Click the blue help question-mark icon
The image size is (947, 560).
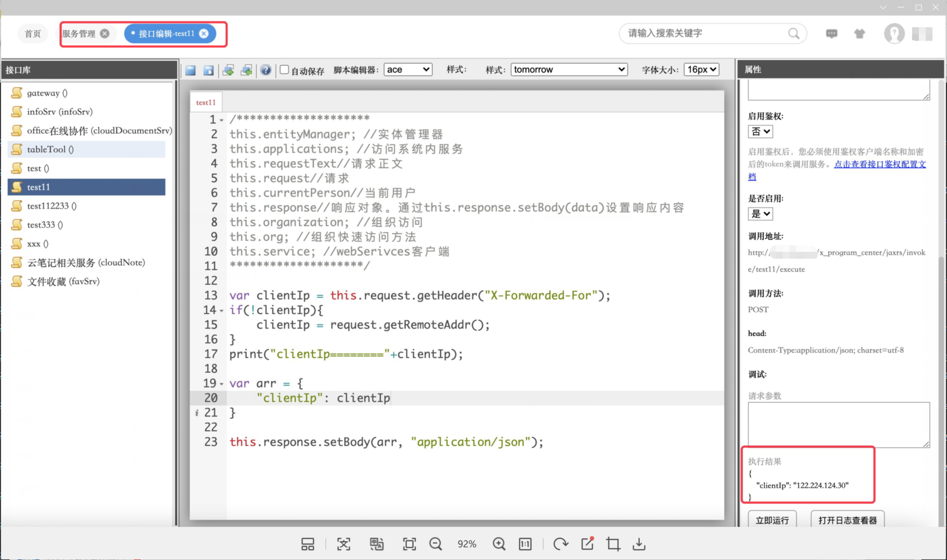(265, 70)
